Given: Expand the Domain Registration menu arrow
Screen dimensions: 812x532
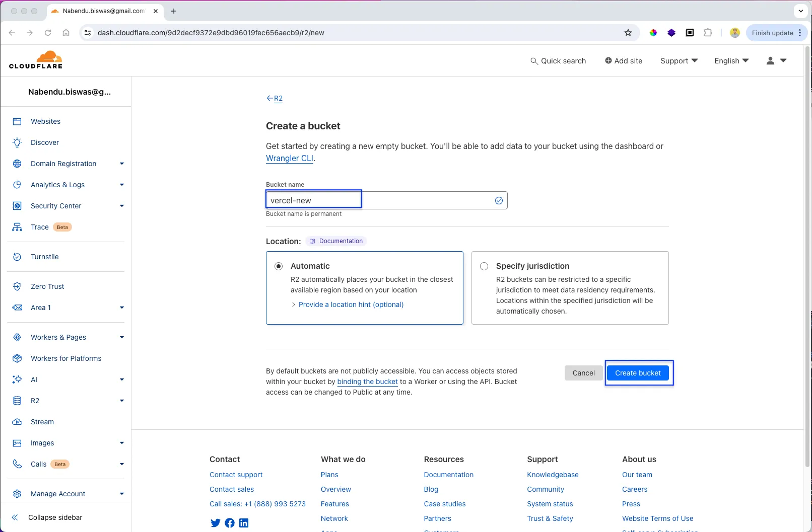Looking at the screenshot, I should click(x=122, y=164).
